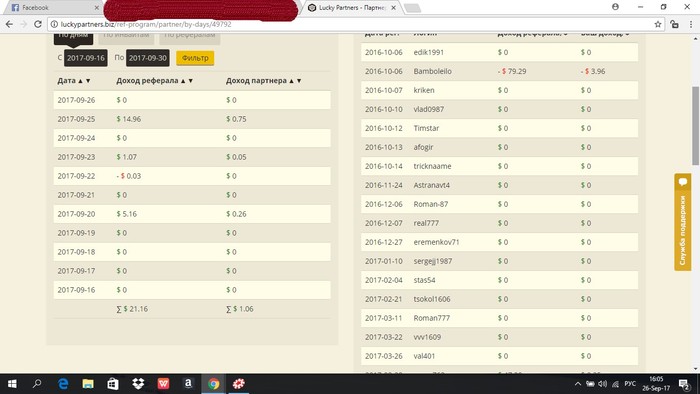Click the chat bubble on support widget
Screen dimensions: 700x394
coord(683,182)
